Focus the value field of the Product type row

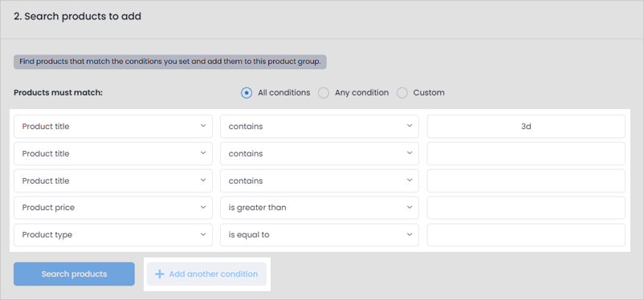tap(526, 235)
